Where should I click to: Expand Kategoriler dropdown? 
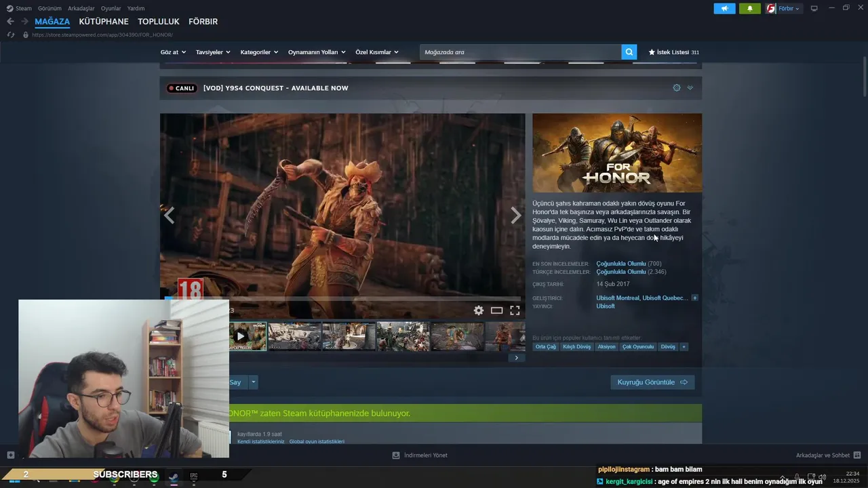pyautogui.click(x=259, y=52)
